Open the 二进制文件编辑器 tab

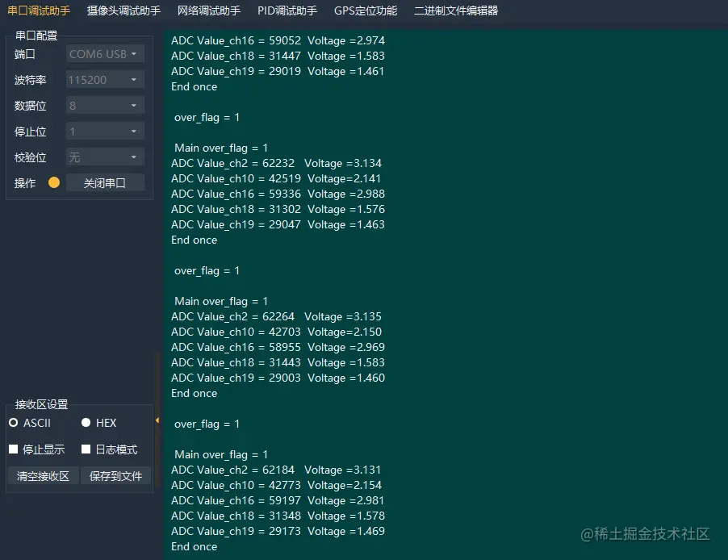pyautogui.click(x=456, y=10)
